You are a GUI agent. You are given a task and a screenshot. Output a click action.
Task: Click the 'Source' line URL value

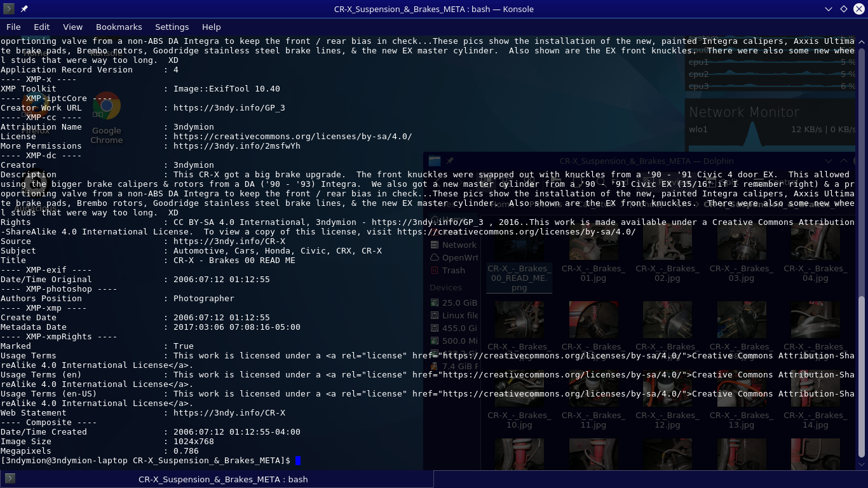(229, 241)
